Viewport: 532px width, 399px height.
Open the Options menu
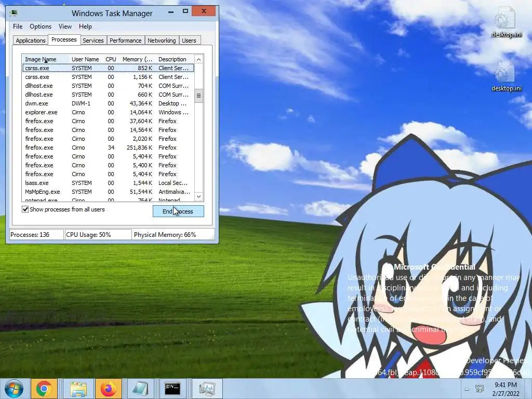[x=41, y=26]
